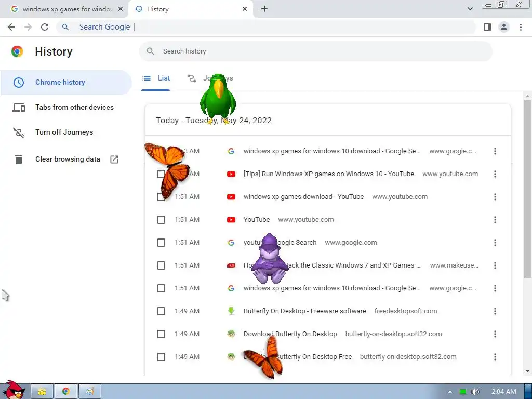Open actions menu for [Tips] Run Windows XP games
Image resolution: width=532 pixels, height=399 pixels.
pos(495,174)
